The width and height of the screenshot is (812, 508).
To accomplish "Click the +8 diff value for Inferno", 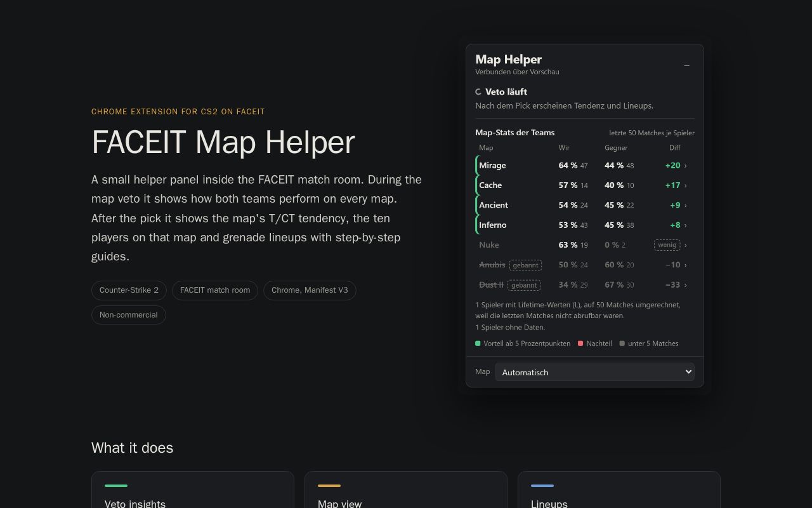I will [x=675, y=225].
